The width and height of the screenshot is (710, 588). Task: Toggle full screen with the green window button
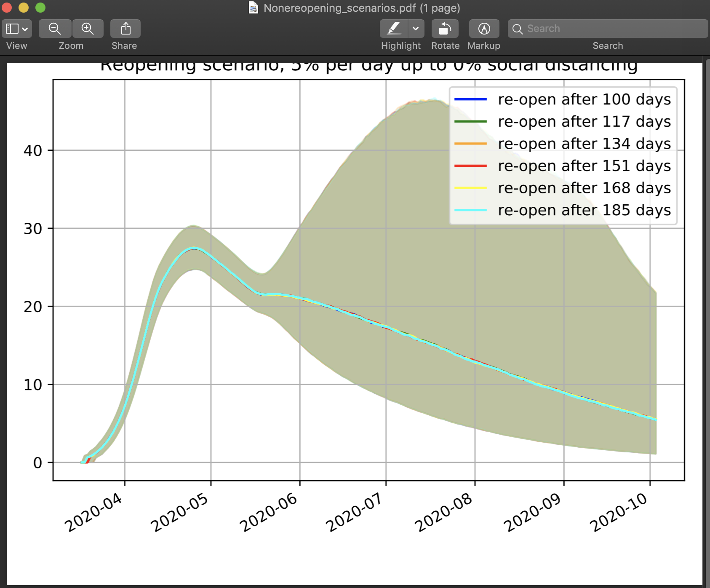point(40,7)
